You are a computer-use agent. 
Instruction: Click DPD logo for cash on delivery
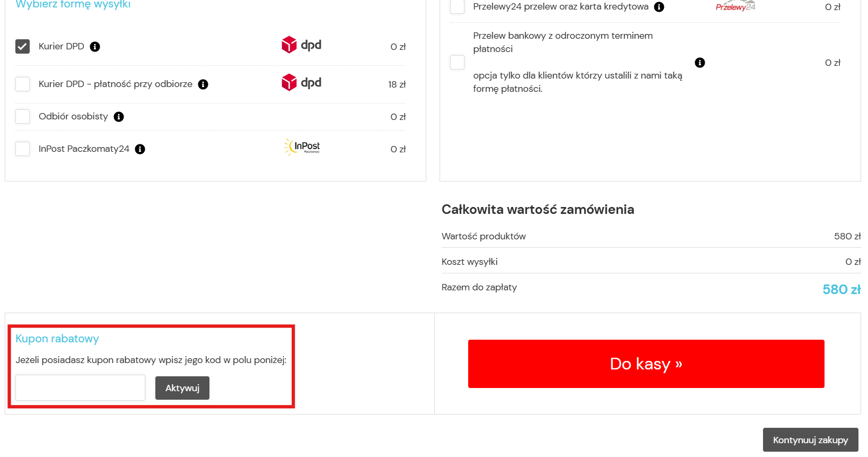coord(301,83)
